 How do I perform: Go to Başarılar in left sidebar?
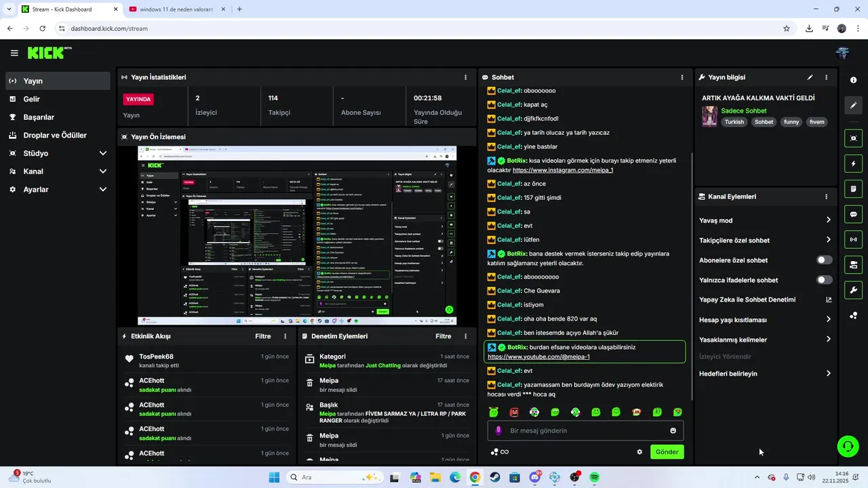58,117
